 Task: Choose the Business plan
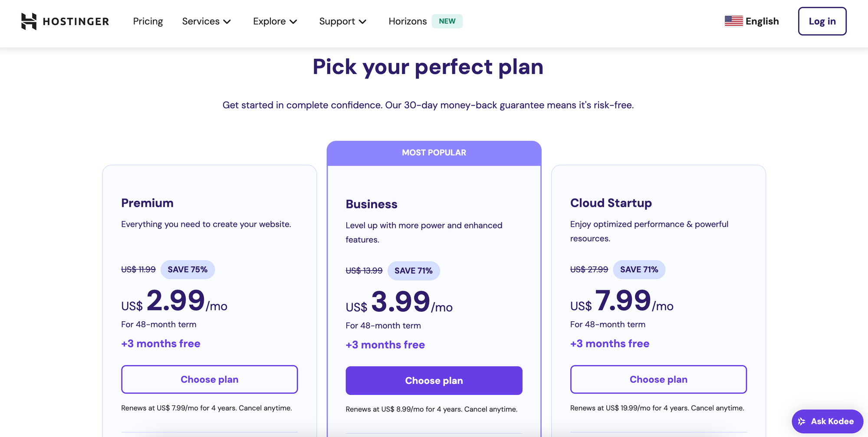pos(434,381)
